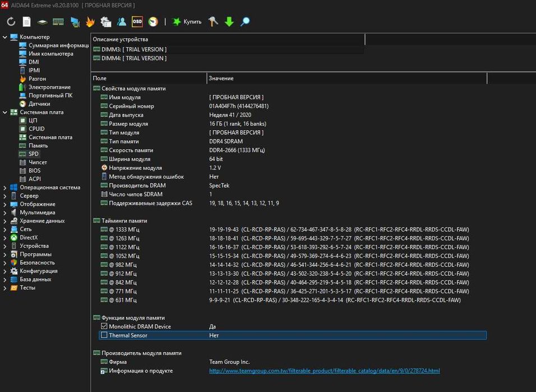Collapse the Компьютер tree node
The height and width of the screenshot is (392, 536).
point(5,37)
